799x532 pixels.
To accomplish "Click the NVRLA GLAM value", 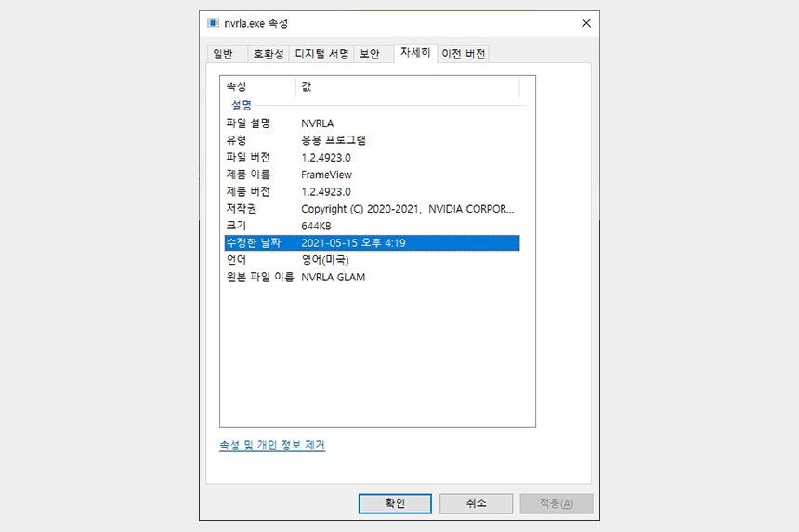I will pos(334,278).
